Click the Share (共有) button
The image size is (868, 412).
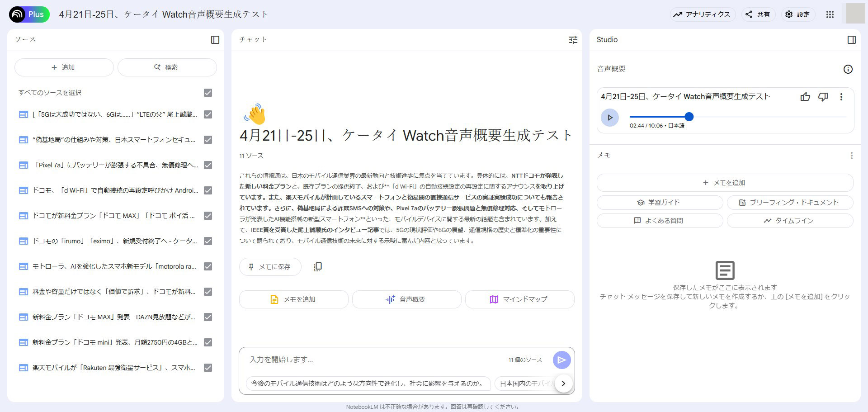pyautogui.click(x=758, y=14)
